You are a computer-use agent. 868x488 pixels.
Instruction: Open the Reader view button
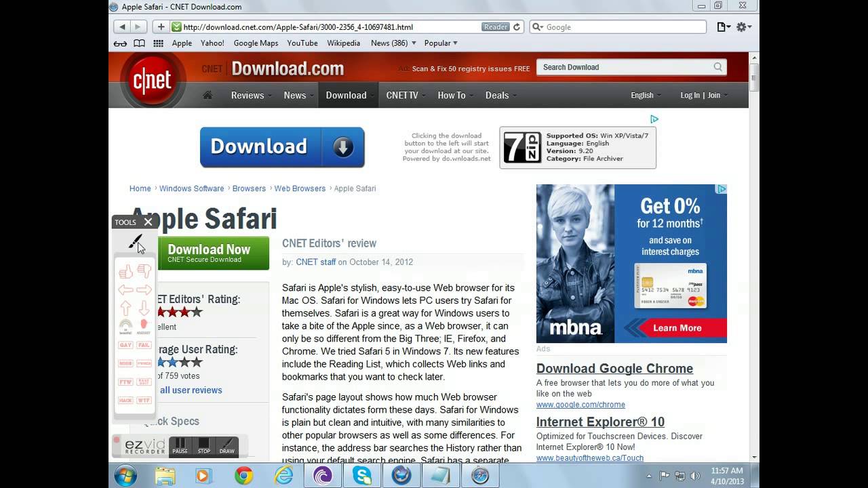pyautogui.click(x=496, y=27)
